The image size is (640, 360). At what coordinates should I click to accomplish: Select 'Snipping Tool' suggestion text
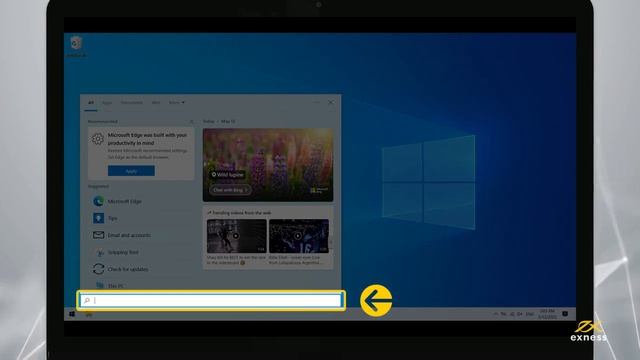pos(123,253)
